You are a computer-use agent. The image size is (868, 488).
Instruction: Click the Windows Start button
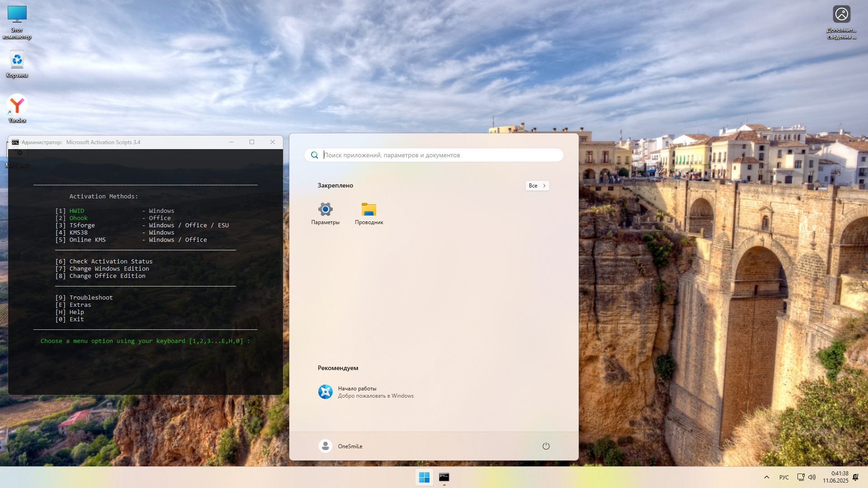[x=424, y=477]
